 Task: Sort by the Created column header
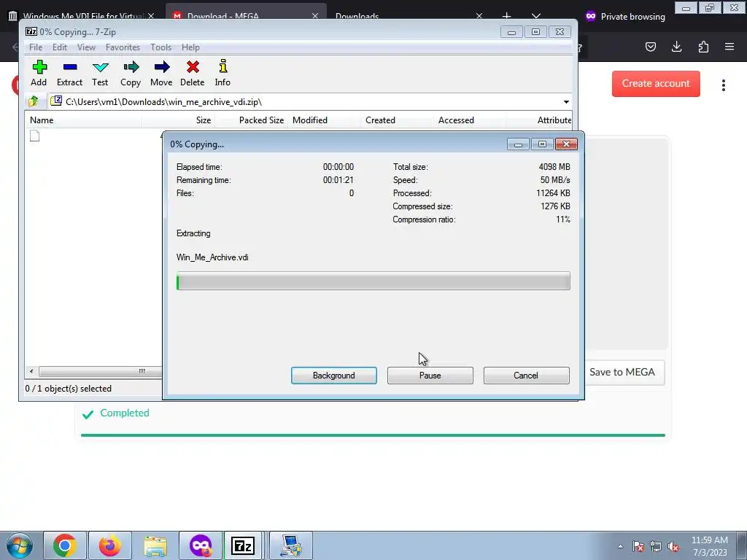coord(397,120)
